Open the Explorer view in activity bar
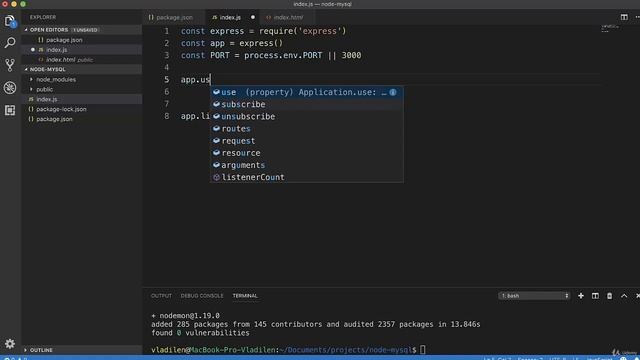 coord(10,21)
